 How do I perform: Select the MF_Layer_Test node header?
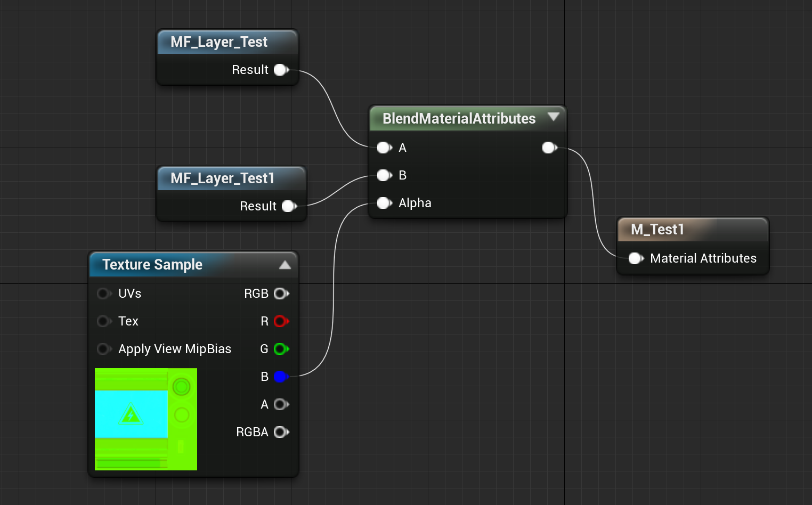point(218,42)
